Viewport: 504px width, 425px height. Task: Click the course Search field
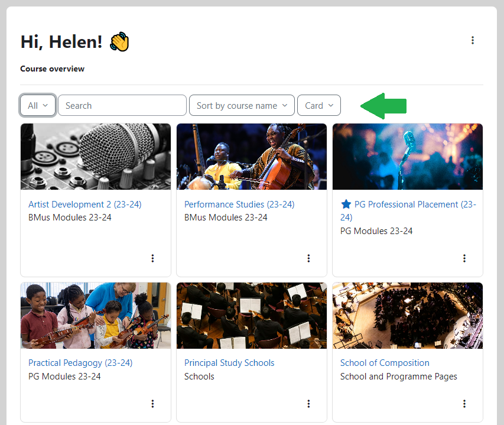click(x=122, y=106)
